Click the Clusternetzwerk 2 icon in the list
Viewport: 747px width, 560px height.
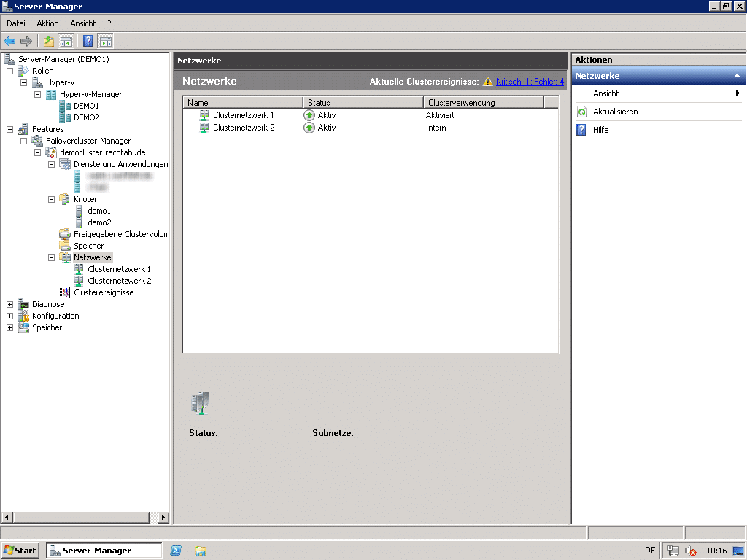tap(204, 128)
